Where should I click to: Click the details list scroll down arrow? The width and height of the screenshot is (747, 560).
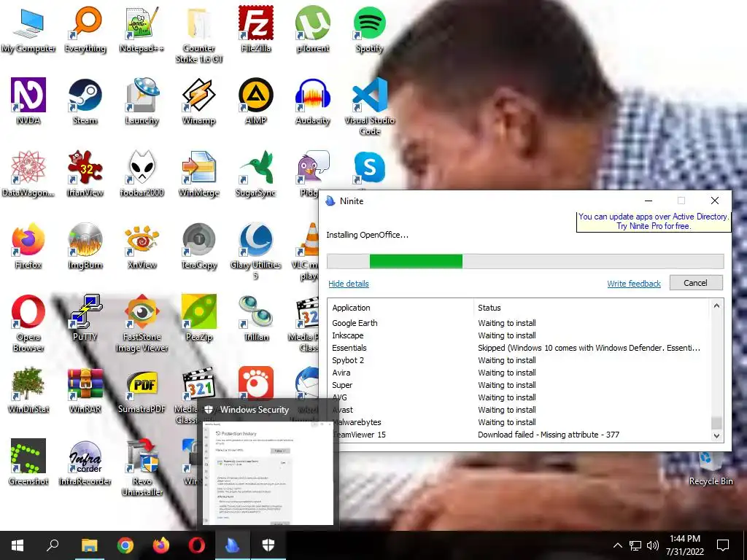(x=716, y=436)
